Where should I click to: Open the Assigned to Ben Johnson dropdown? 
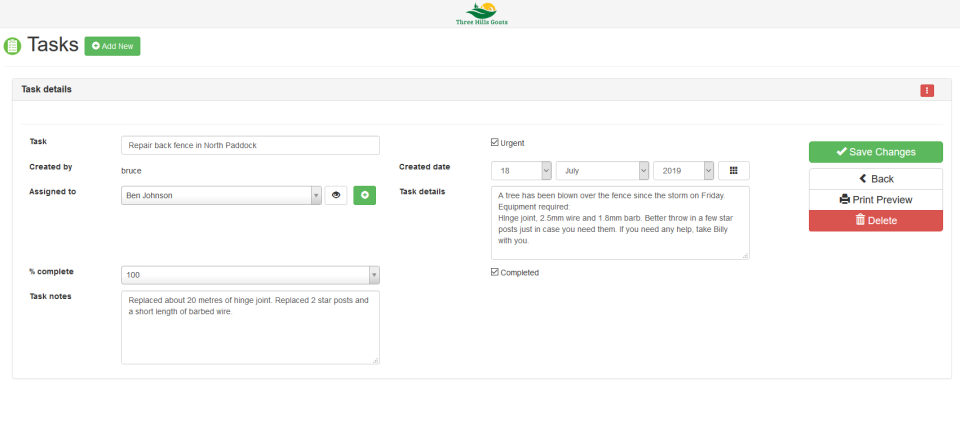(x=221, y=195)
